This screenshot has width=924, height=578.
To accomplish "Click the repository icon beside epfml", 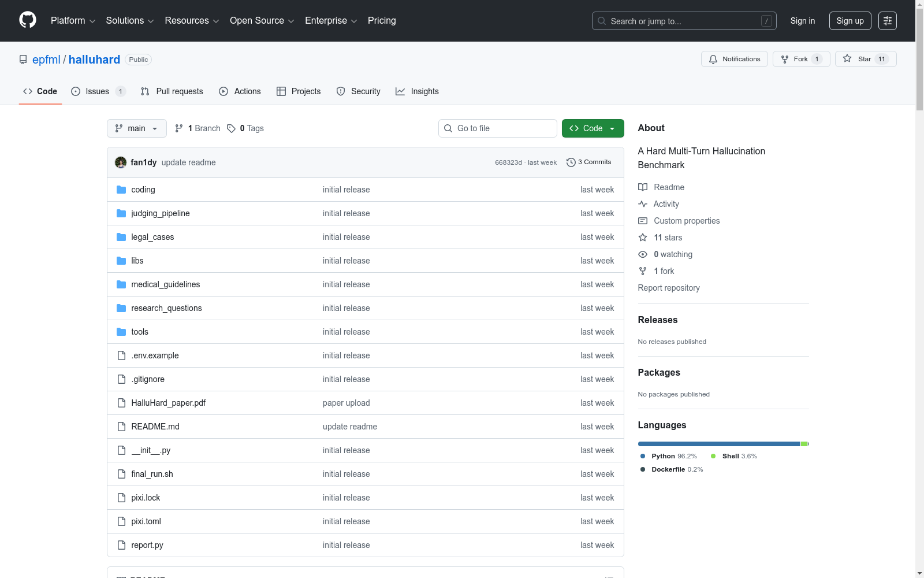I will click(x=23, y=60).
